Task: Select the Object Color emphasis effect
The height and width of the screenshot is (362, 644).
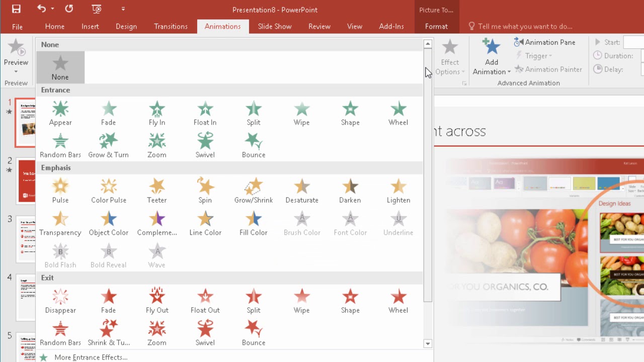Action: pyautogui.click(x=108, y=224)
